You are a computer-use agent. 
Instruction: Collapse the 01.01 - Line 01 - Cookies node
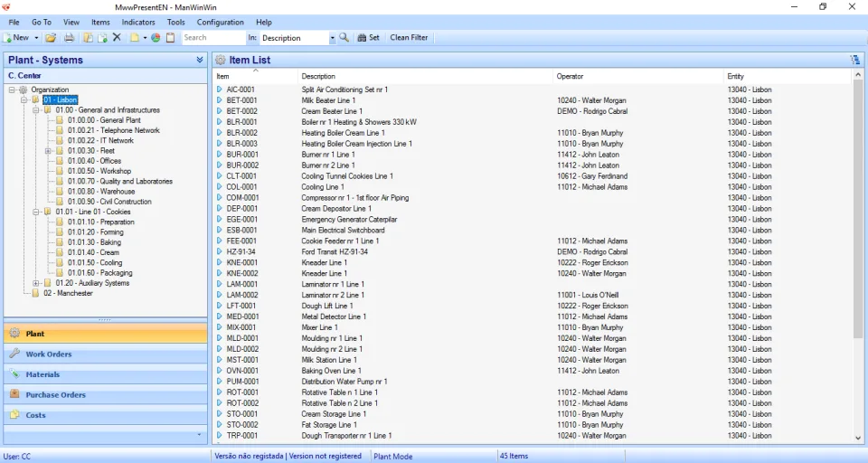tap(35, 213)
